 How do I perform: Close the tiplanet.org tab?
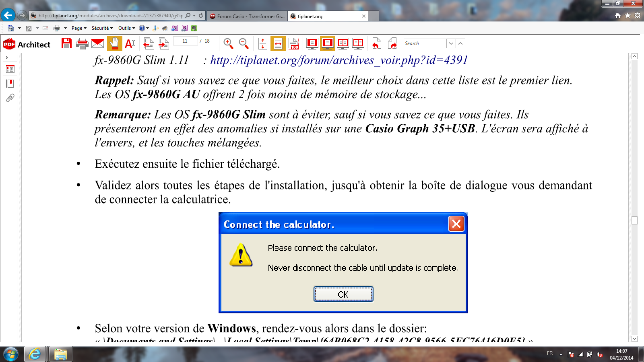pyautogui.click(x=364, y=16)
